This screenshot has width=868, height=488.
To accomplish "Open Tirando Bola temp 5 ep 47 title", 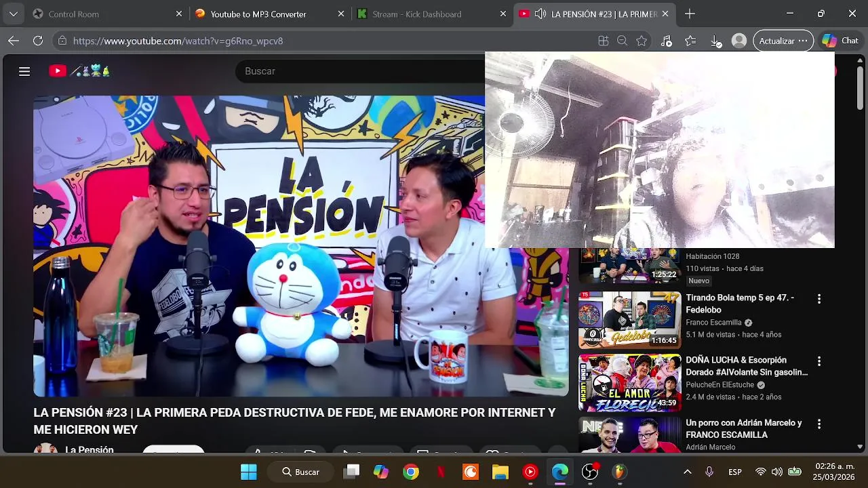I will 740,304.
